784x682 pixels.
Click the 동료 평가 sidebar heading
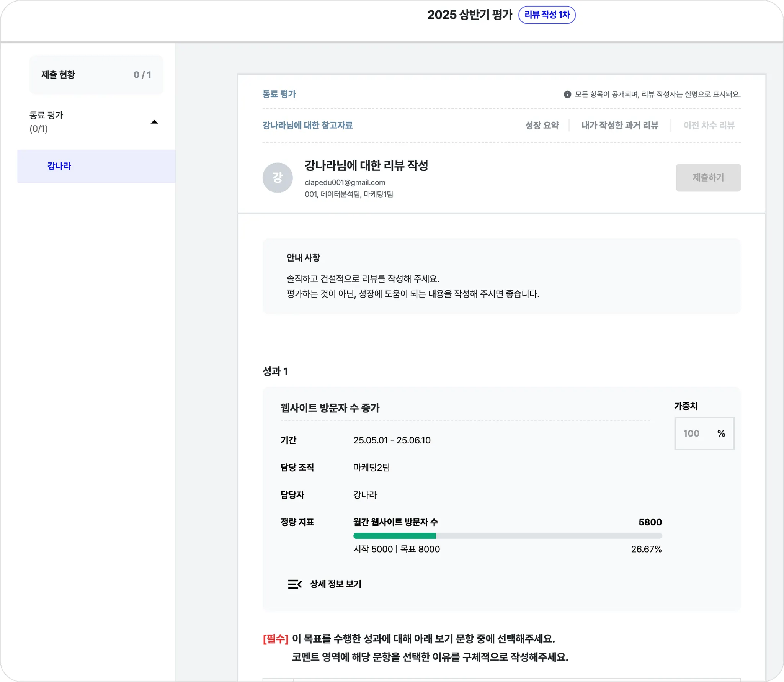[x=46, y=115]
